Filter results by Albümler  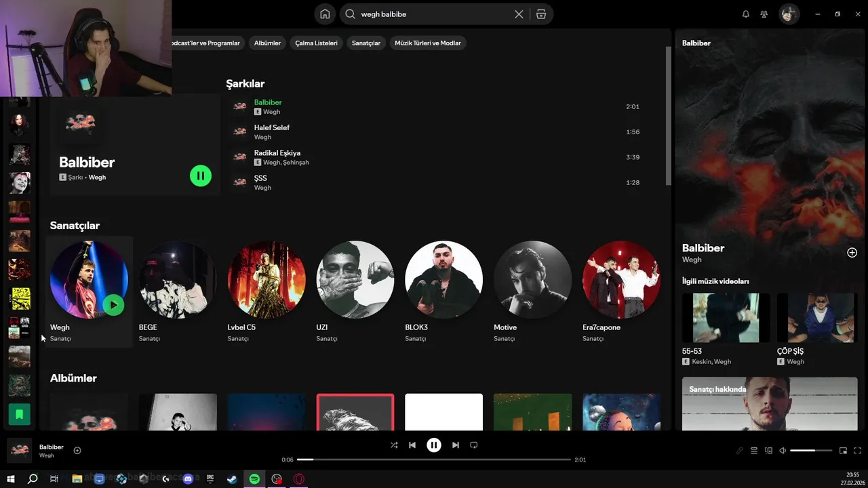click(267, 43)
